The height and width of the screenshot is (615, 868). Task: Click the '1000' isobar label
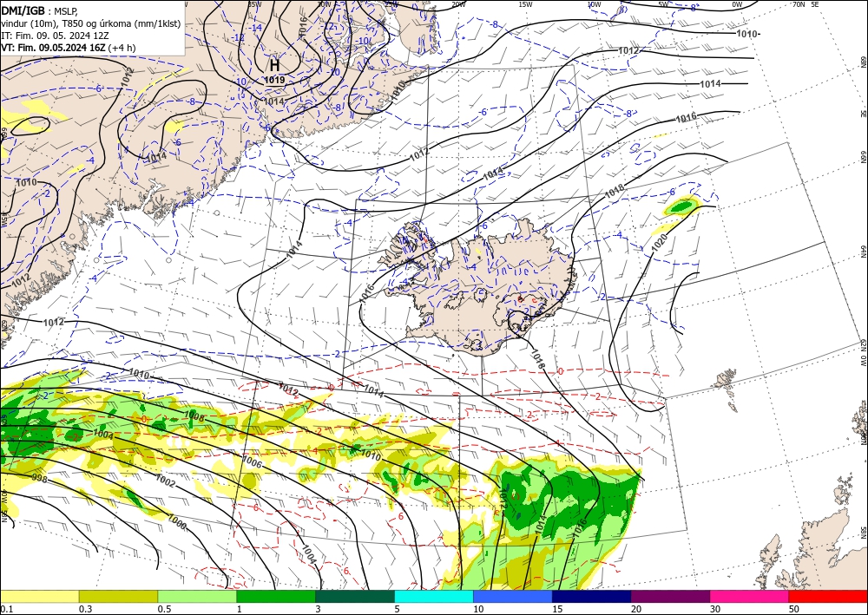click(177, 522)
